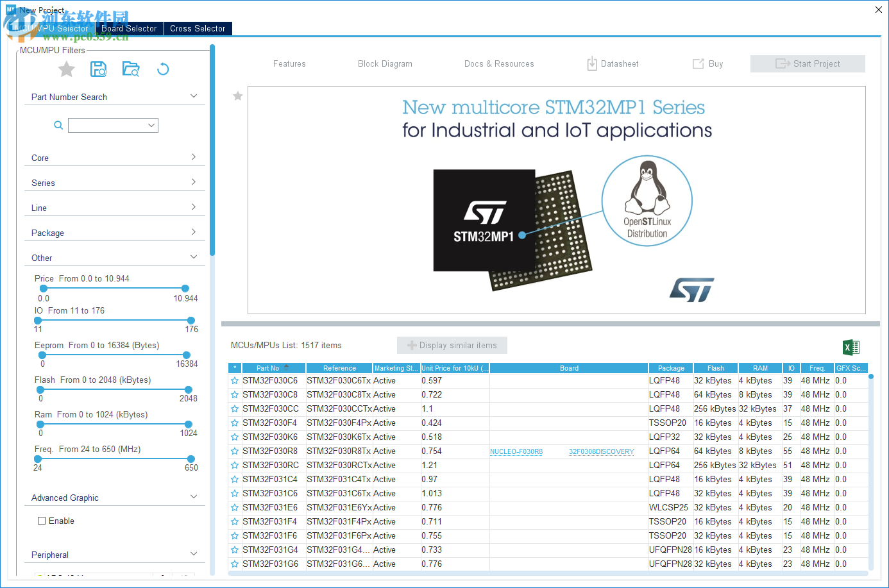Enable the Advanced Graphic checkbox
Screen dimensions: 889x588
pos(42,521)
